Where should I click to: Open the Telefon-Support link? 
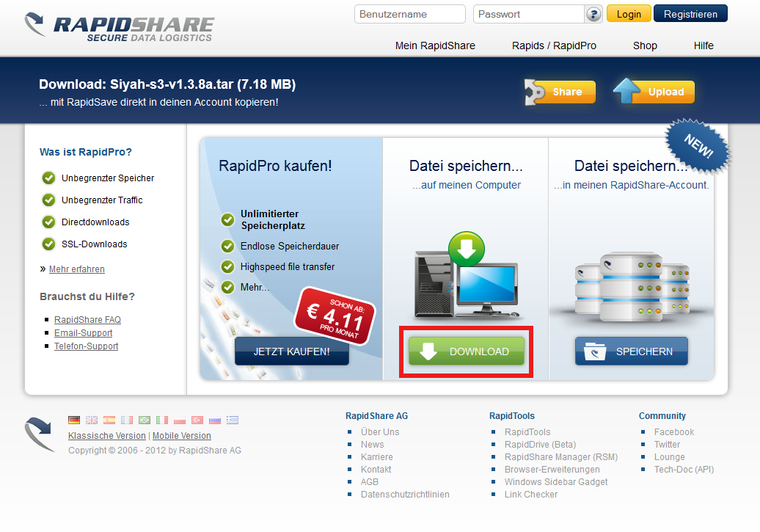87,346
